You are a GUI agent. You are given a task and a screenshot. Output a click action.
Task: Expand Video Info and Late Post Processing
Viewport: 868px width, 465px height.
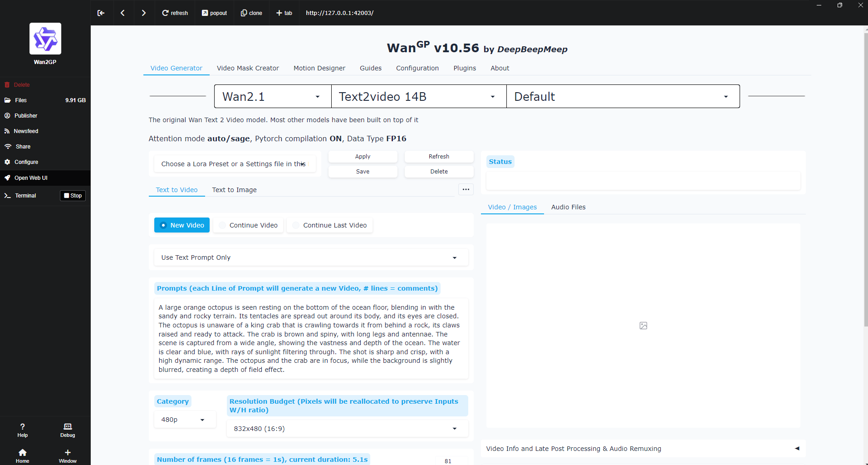[643, 449]
